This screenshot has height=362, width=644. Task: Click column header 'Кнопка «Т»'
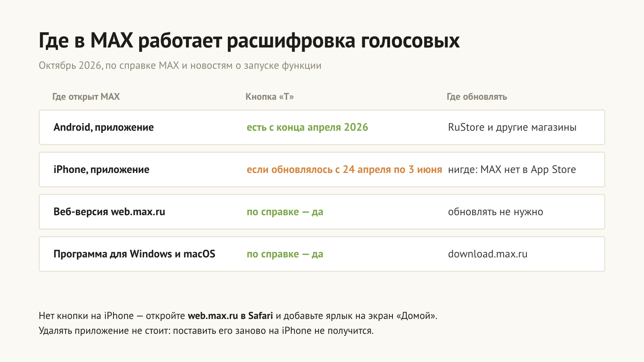[270, 97]
